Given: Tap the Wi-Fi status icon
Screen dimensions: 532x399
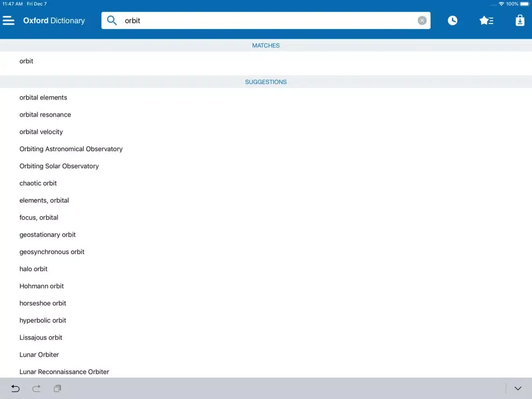Looking at the screenshot, I should click(501, 4).
